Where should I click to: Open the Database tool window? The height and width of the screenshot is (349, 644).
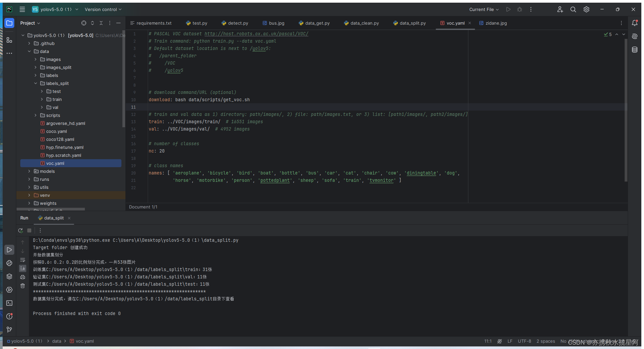[635, 50]
